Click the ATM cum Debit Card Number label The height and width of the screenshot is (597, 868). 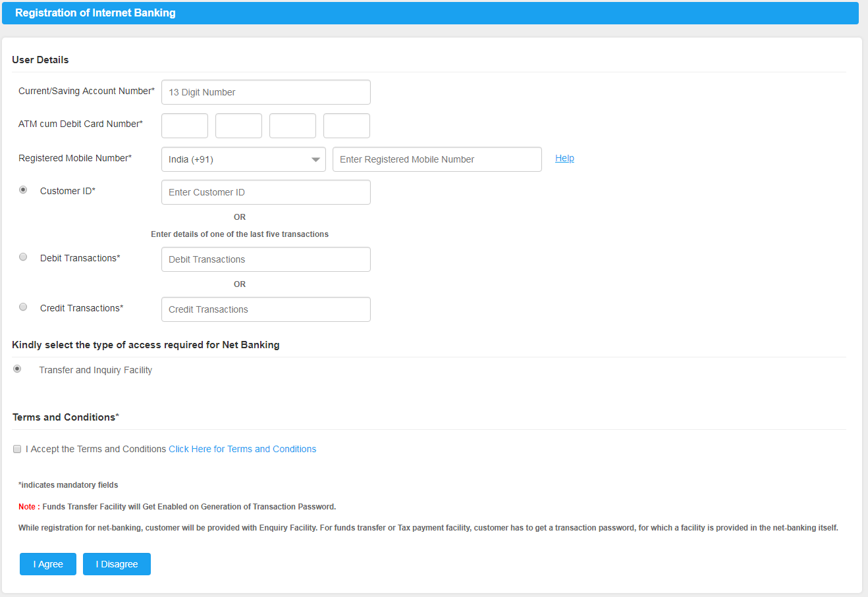80,124
